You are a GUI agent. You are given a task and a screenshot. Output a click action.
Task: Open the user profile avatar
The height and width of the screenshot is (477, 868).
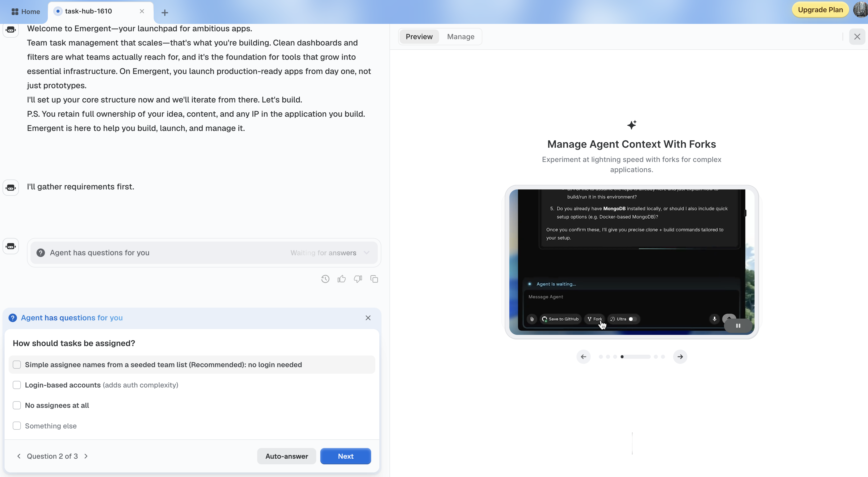pyautogui.click(x=860, y=9)
